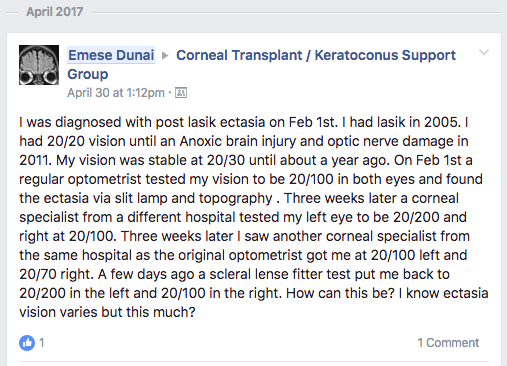Click the horizontal rule beside April 2017
Screen dimensions: 507x366
click(296, 13)
